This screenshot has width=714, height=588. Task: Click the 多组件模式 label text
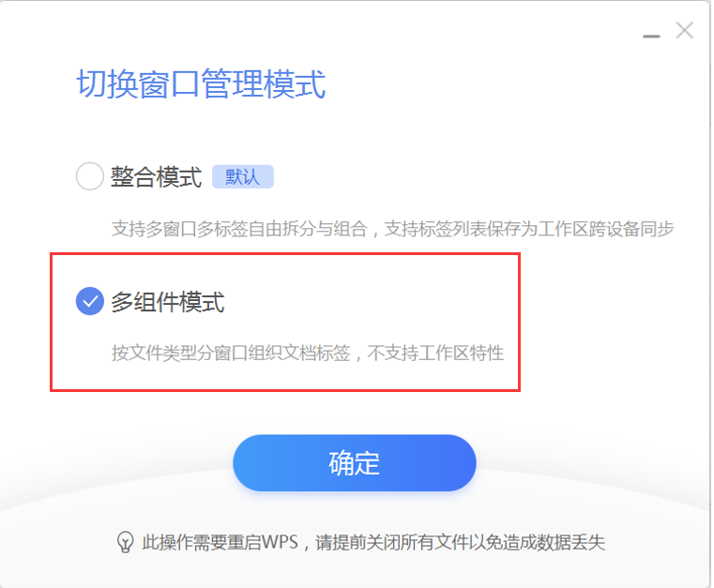coord(168,302)
